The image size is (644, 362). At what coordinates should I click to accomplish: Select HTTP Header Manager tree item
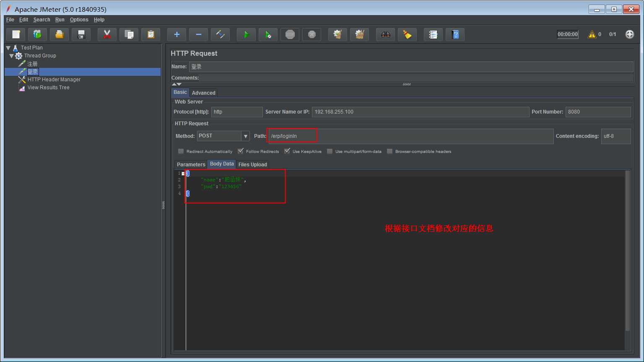pos(54,80)
